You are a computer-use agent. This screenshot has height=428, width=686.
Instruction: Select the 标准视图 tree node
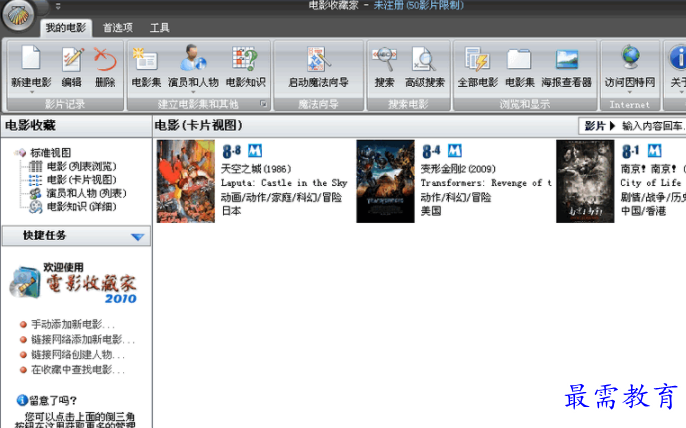pyautogui.click(x=50, y=153)
